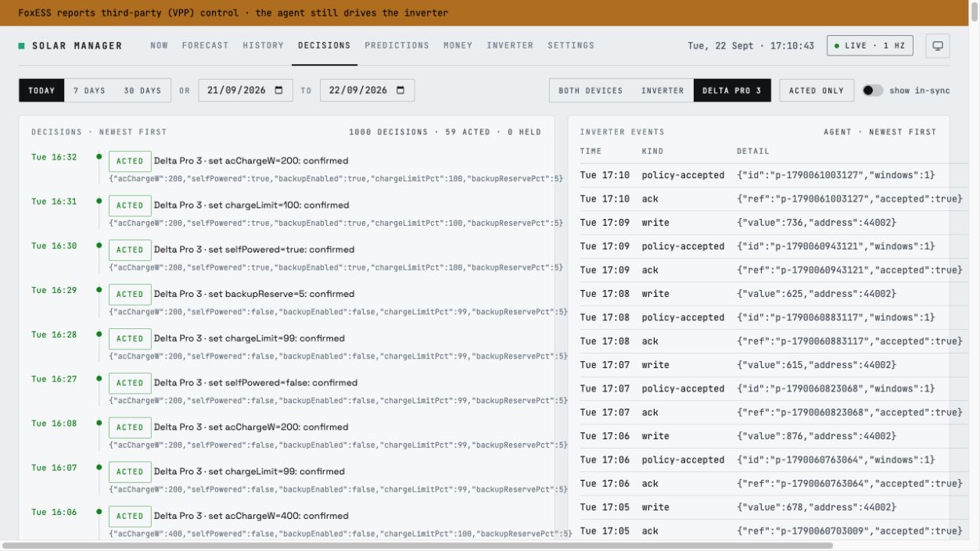Click the horizontal scrollbar at the bottom
This screenshot has width=980, height=551.
pyautogui.click(x=418, y=546)
